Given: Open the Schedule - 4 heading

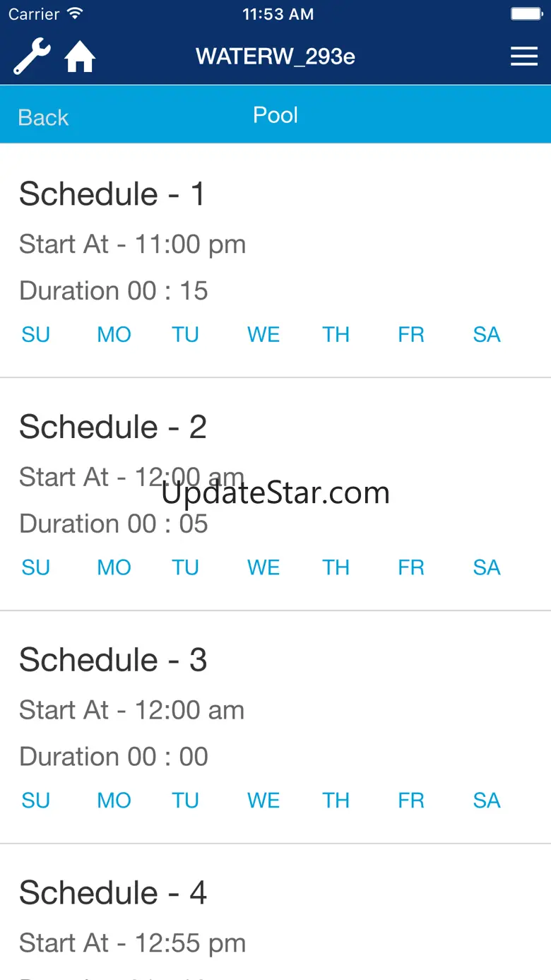Looking at the screenshot, I should [x=113, y=893].
